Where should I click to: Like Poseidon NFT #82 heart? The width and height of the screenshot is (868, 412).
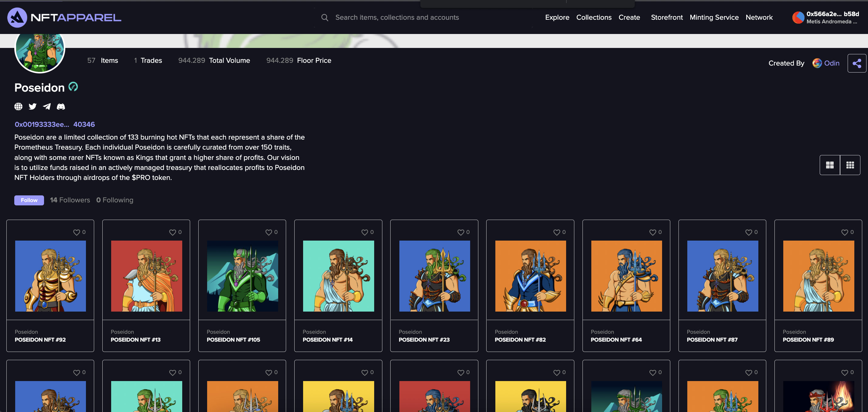click(x=557, y=232)
